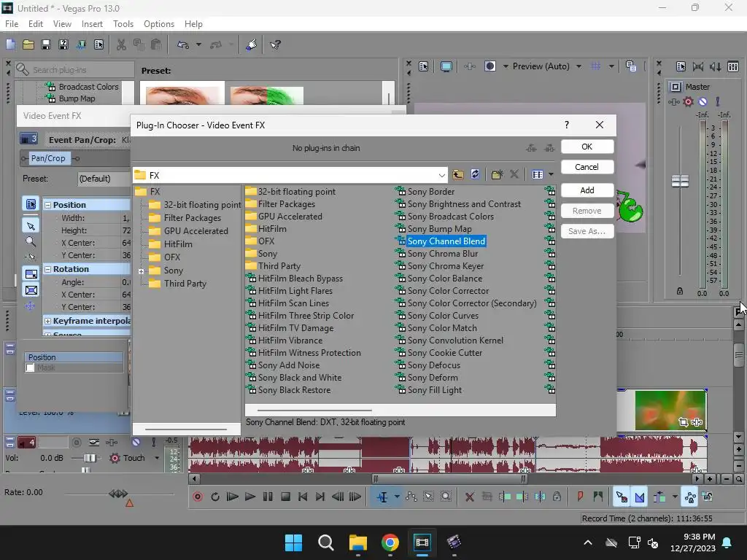Click Play From Start in transport bar
The width and height of the screenshot is (747, 560).
[x=233, y=497]
